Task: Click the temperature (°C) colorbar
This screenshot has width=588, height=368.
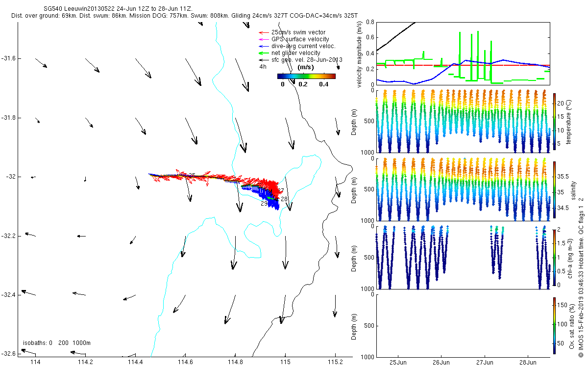Action: point(555,122)
